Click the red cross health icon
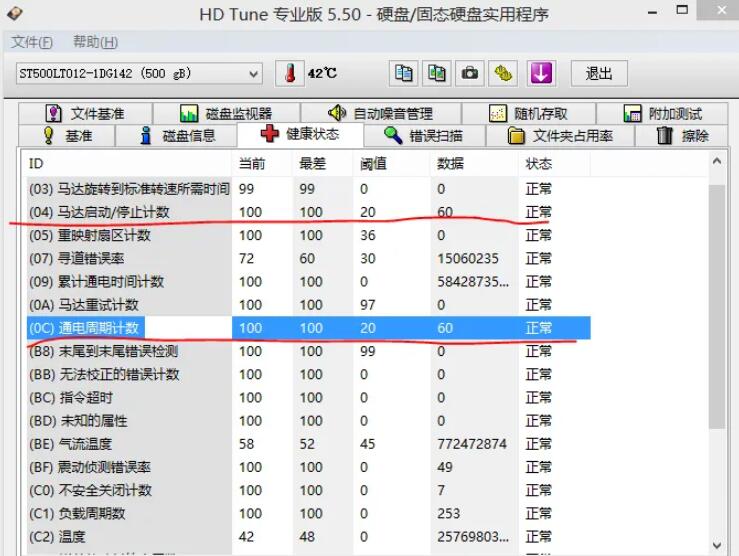This screenshot has height=556, width=739. pyautogui.click(x=270, y=133)
